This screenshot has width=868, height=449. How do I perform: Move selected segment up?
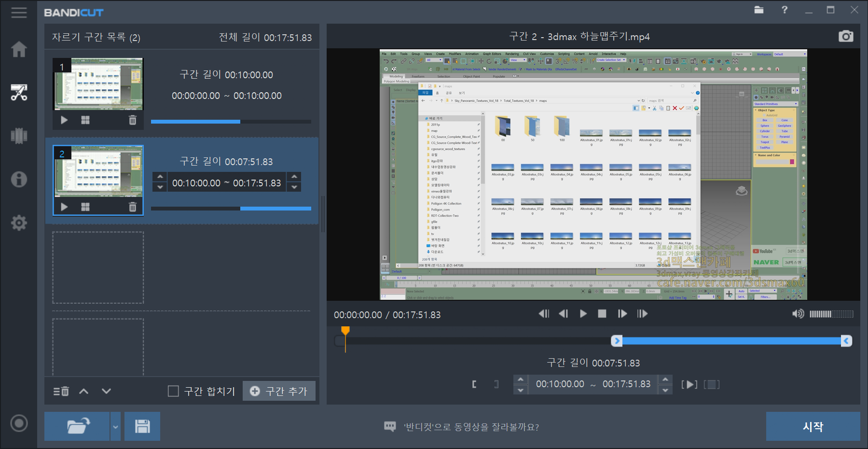click(x=83, y=391)
